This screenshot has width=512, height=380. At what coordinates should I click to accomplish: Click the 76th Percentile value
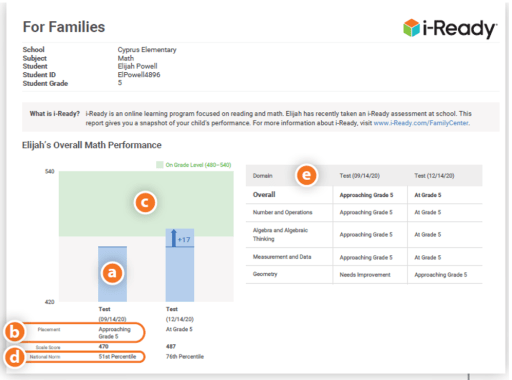point(185,357)
